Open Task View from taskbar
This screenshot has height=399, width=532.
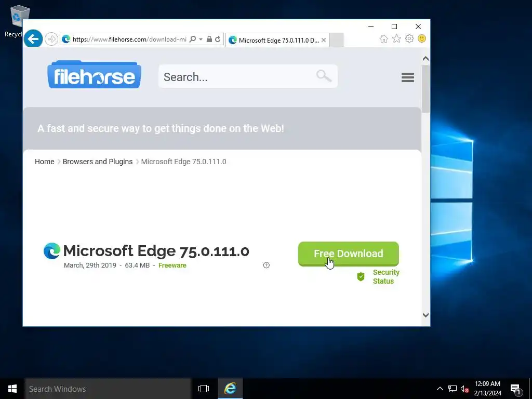coord(204,389)
